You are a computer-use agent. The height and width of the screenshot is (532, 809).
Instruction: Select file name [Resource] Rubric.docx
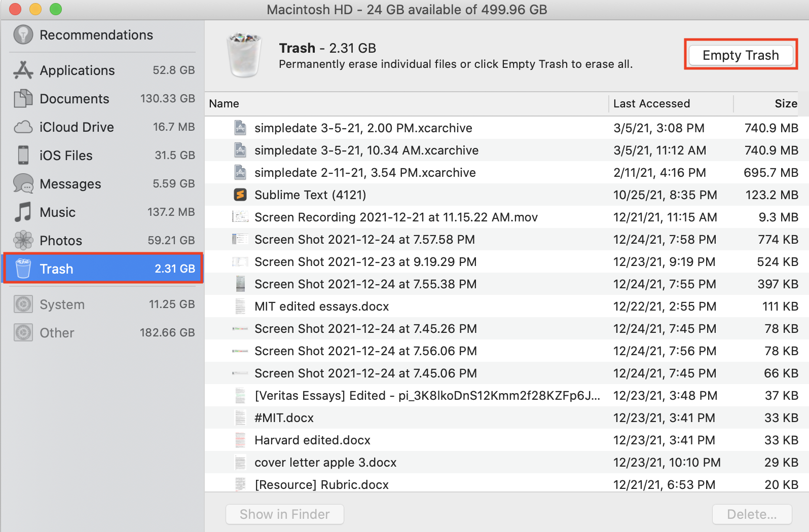click(321, 485)
